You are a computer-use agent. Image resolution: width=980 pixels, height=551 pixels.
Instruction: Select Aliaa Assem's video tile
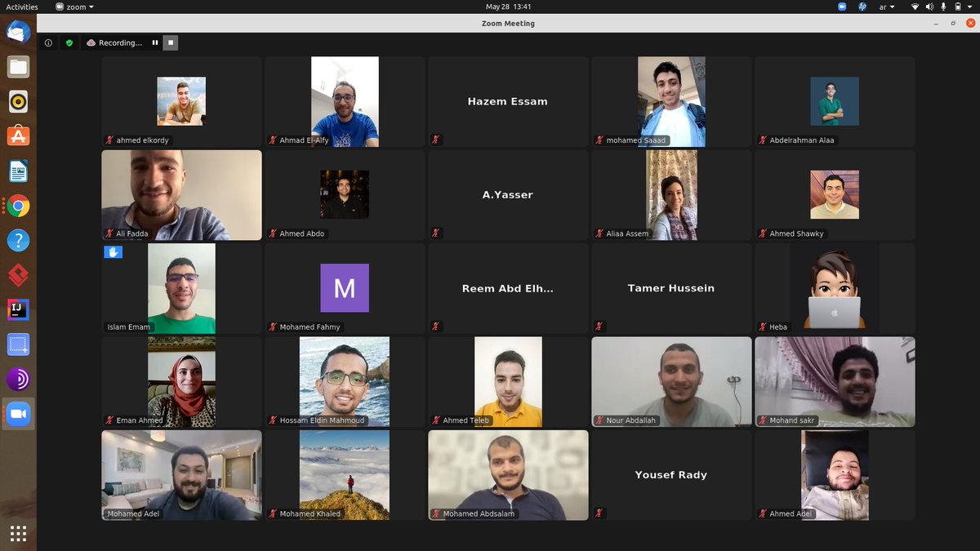pos(671,195)
